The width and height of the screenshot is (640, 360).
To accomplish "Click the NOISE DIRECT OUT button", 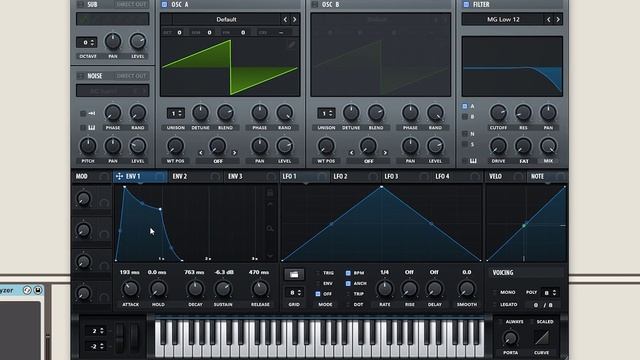I will [x=131, y=76].
